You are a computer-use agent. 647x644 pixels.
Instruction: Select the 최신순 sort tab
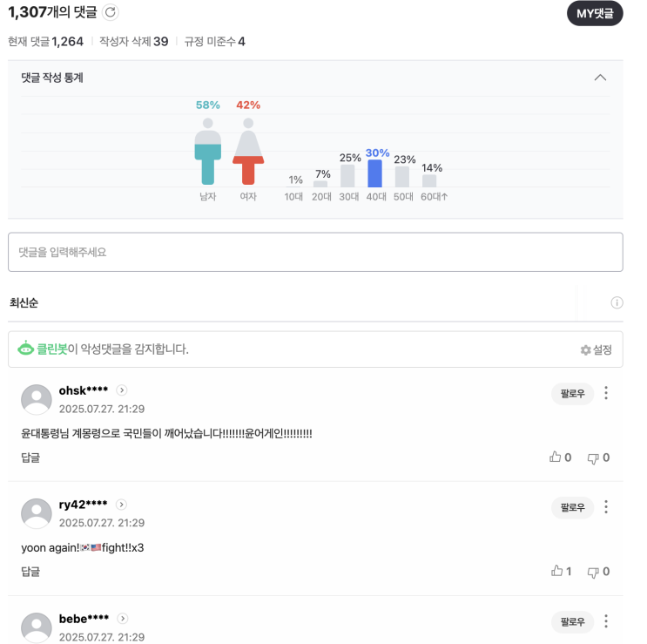click(x=24, y=302)
